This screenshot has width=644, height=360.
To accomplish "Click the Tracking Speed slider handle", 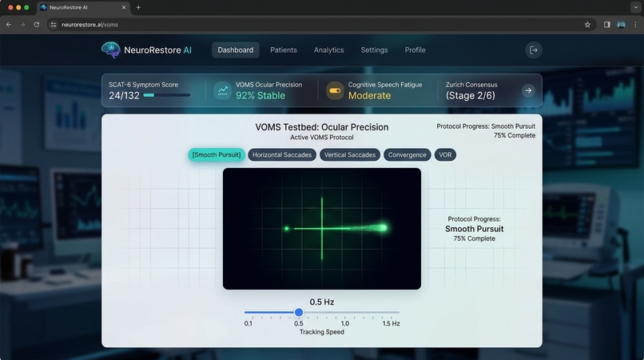I will [299, 312].
